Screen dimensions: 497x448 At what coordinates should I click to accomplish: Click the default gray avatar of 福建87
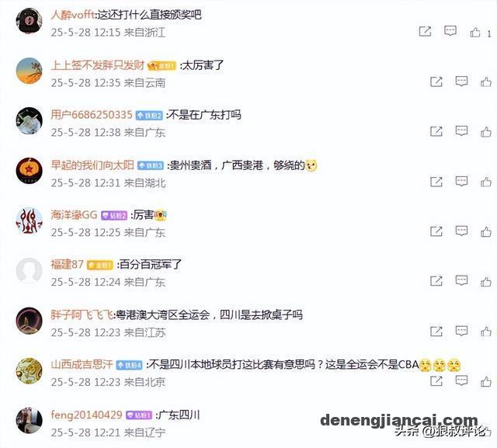coord(30,270)
